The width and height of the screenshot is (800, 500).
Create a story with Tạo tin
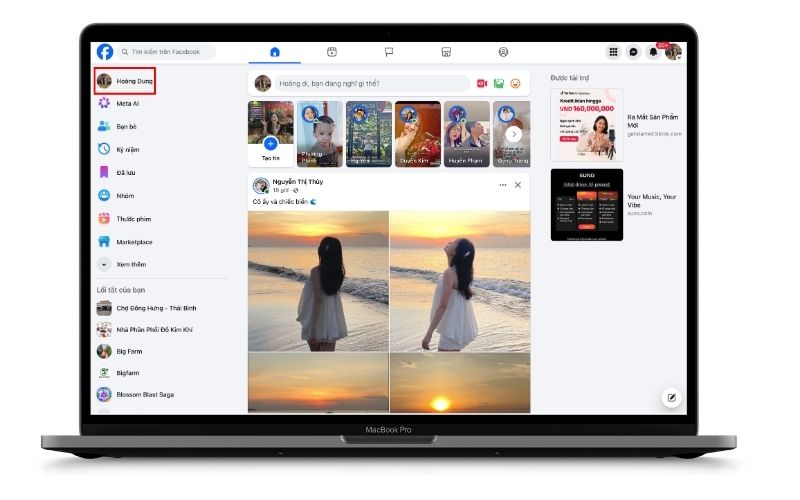pyautogui.click(x=271, y=134)
